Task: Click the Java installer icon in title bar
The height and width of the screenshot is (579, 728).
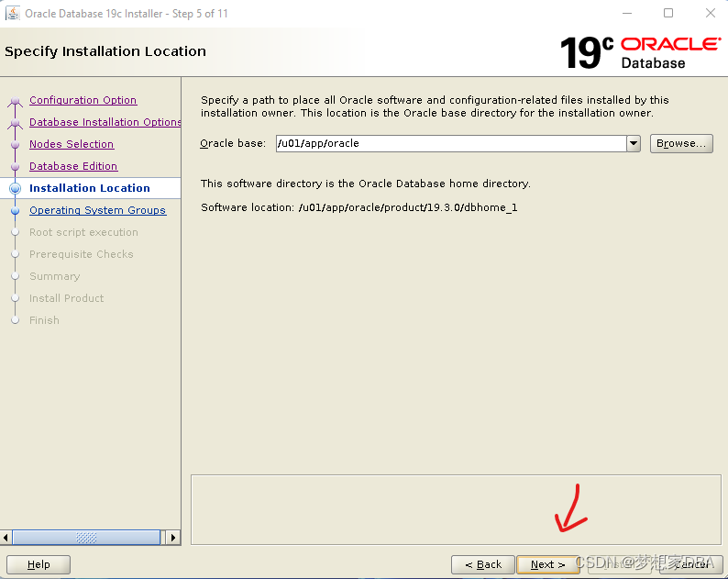Action: click(x=13, y=14)
